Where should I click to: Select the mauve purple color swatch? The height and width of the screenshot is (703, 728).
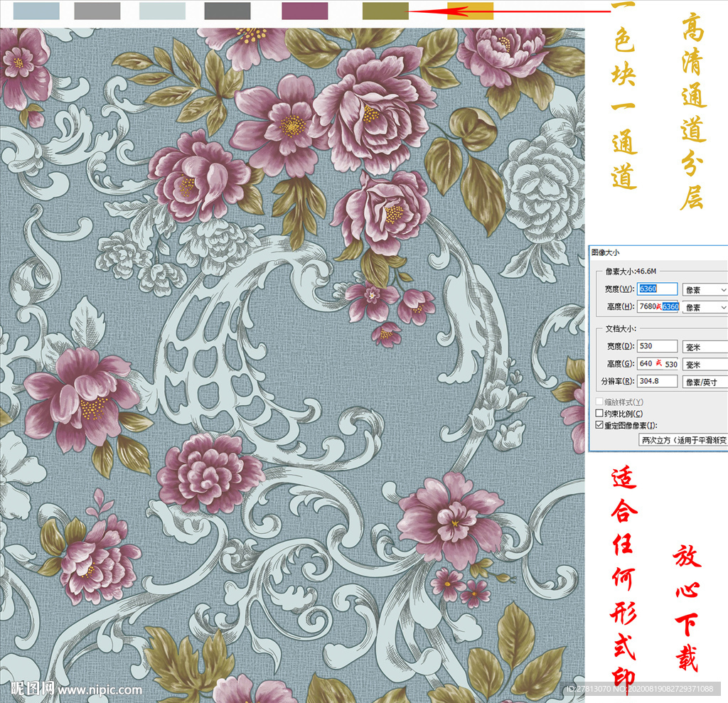point(305,11)
